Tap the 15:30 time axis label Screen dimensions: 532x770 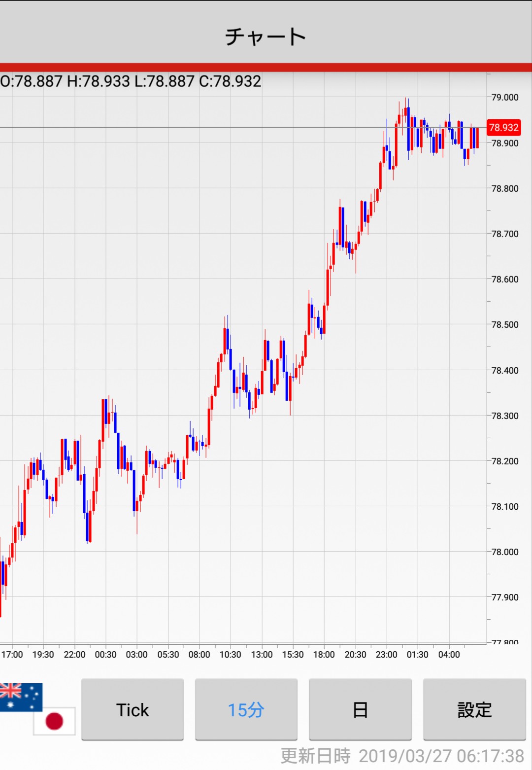click(x=293, y=655)
